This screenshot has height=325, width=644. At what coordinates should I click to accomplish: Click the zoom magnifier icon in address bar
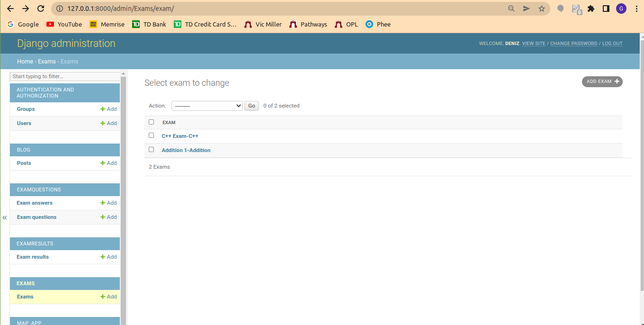pyautogui.click(x=511, y=9)
